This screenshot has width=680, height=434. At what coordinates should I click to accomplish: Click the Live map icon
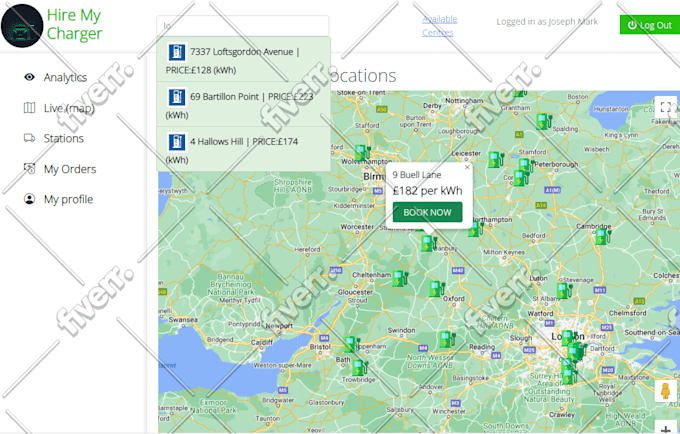coord(29,108)
